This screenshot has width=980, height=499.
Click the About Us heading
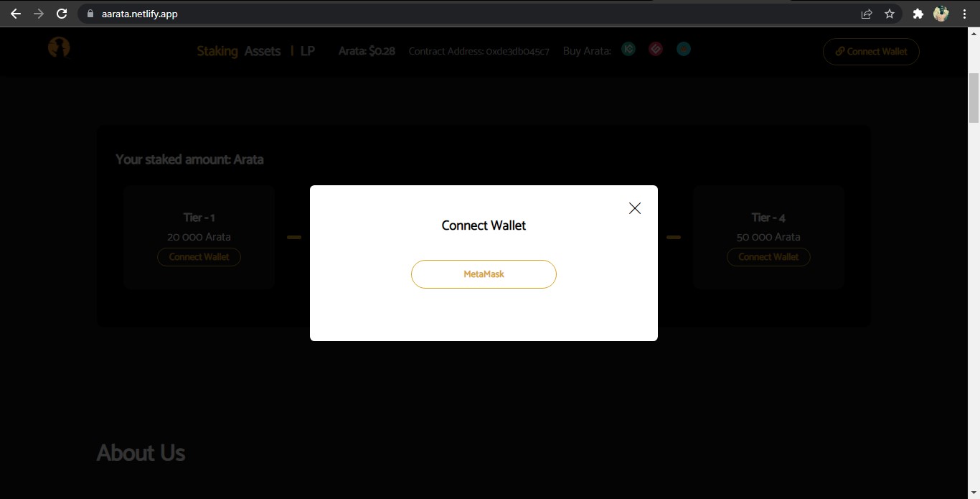[141, 453]
